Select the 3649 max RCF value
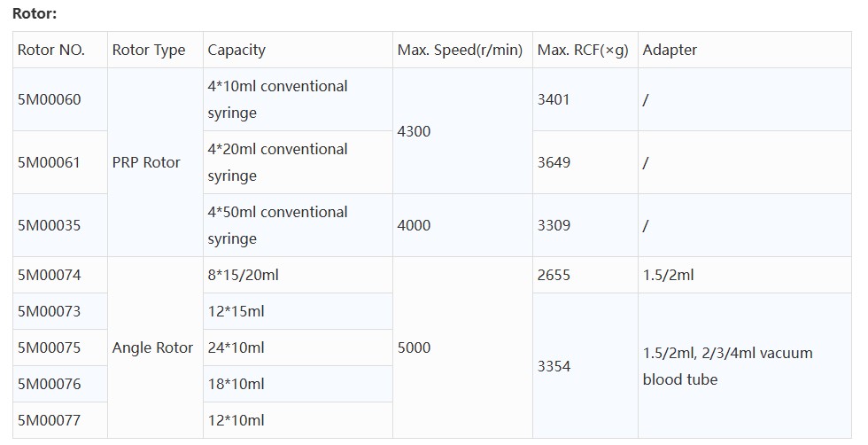The image size is (868, 445). (554, 162)
